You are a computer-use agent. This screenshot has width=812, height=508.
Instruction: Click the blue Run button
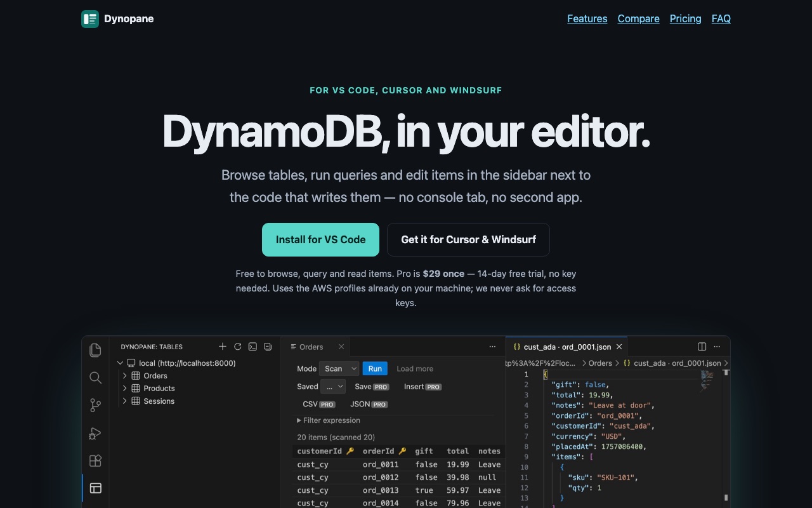point(375,369)
